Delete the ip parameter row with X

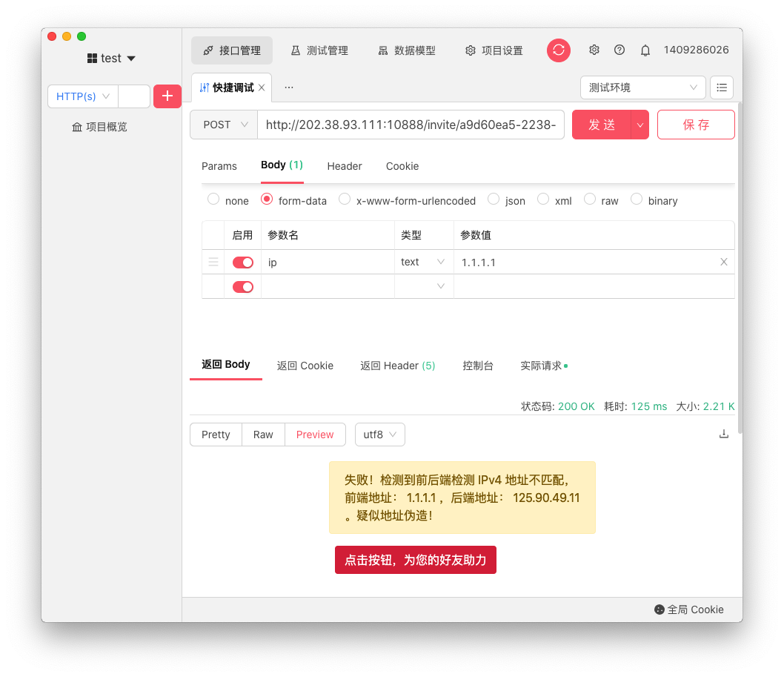coord(724,262)
